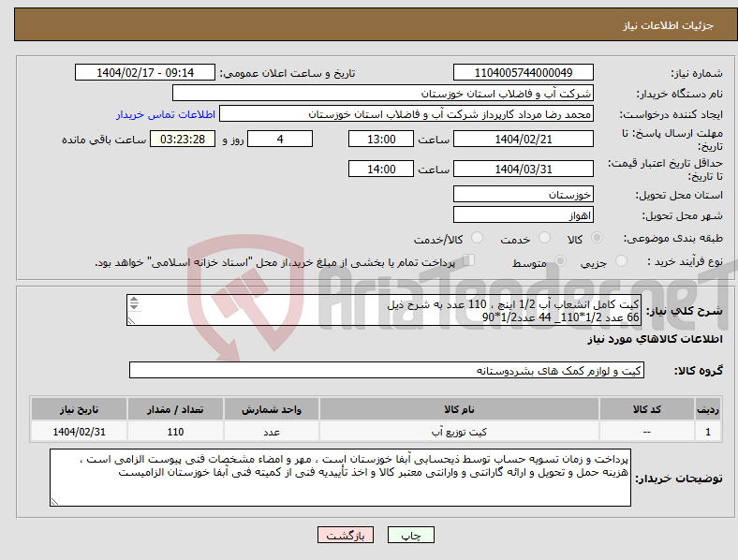This screenshot has height=560, width=738.
Task: Click the شماره نیاز field 1104005744000049
Action: [x=523, y=72]
